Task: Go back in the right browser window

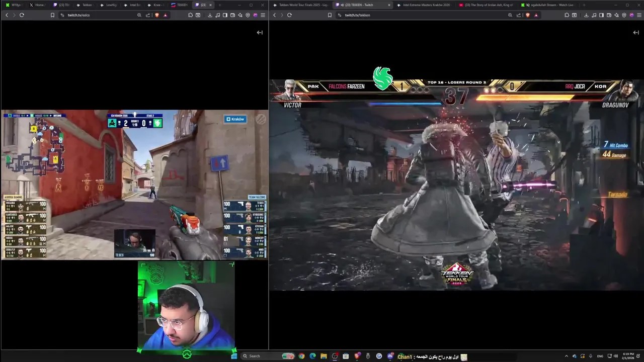Action: [x=274, y=15]
